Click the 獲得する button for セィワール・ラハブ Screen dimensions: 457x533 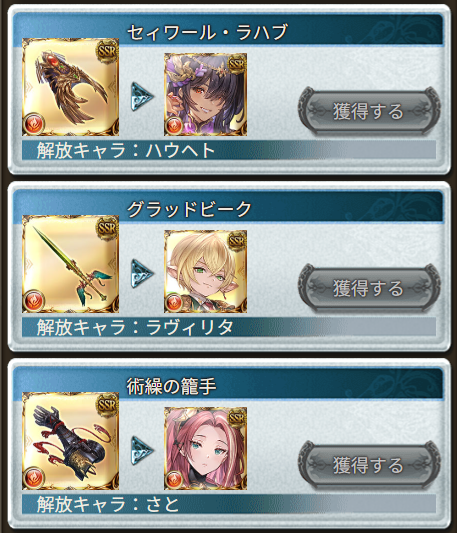(x=369, y=111)
